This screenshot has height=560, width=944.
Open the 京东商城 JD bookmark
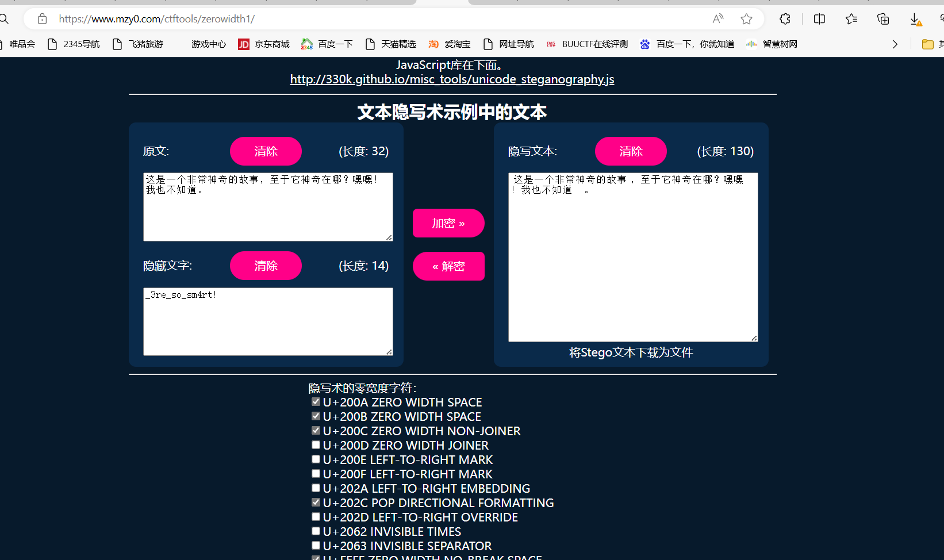coord(264,44)
